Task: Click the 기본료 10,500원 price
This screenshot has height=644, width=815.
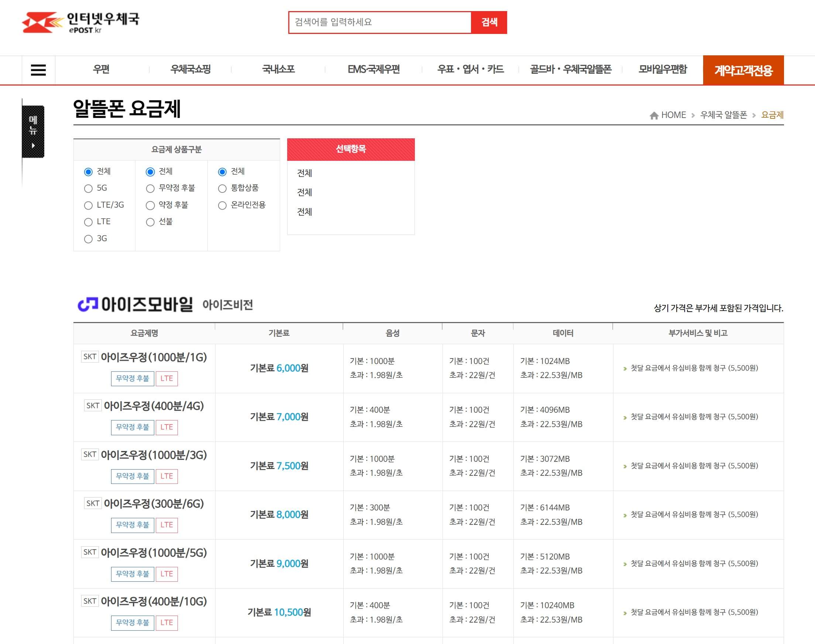Action: click(279, 612)
